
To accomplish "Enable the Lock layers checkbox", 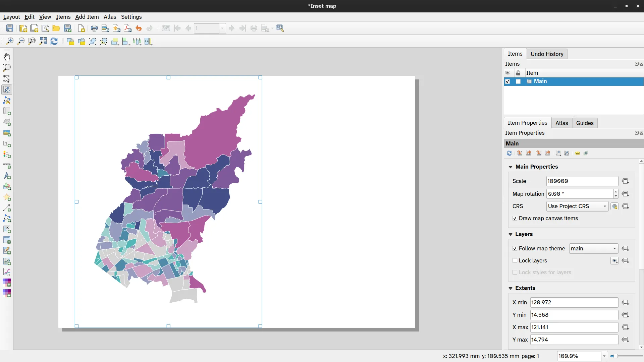I will tap(515, 261).
